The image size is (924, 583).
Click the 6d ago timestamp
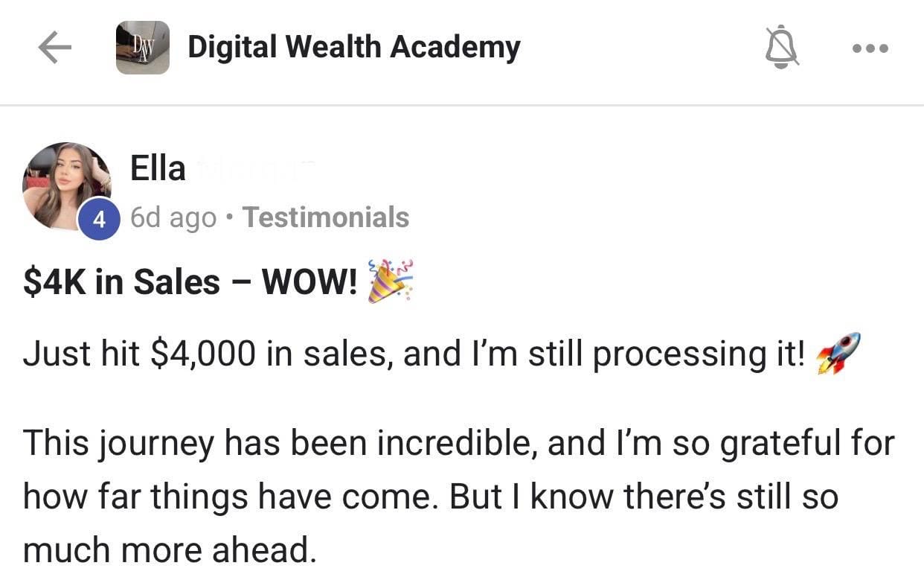coord(173,217)
